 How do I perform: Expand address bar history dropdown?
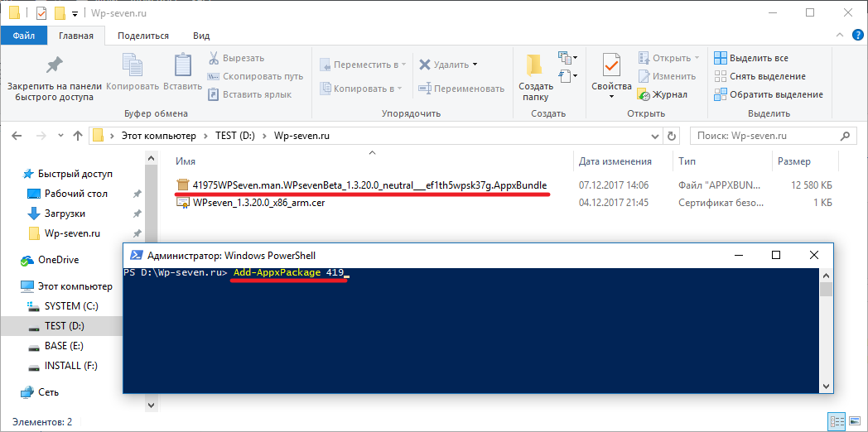pyautogui.click(x=657, y=136)
